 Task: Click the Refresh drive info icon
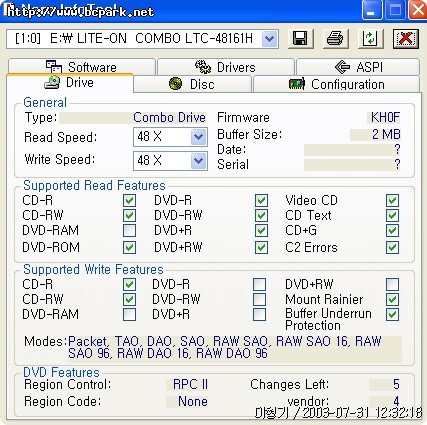point(370,38)
